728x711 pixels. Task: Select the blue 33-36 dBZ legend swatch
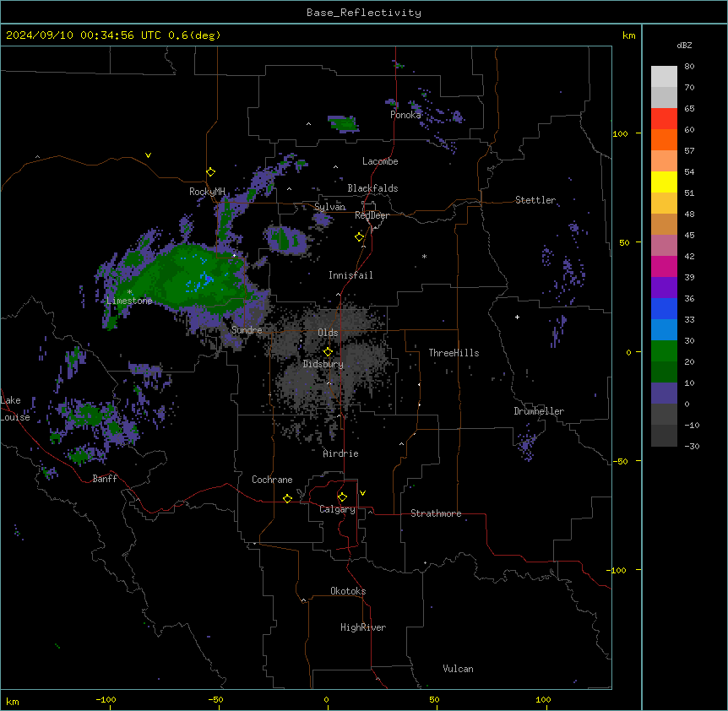click(664, 308)
